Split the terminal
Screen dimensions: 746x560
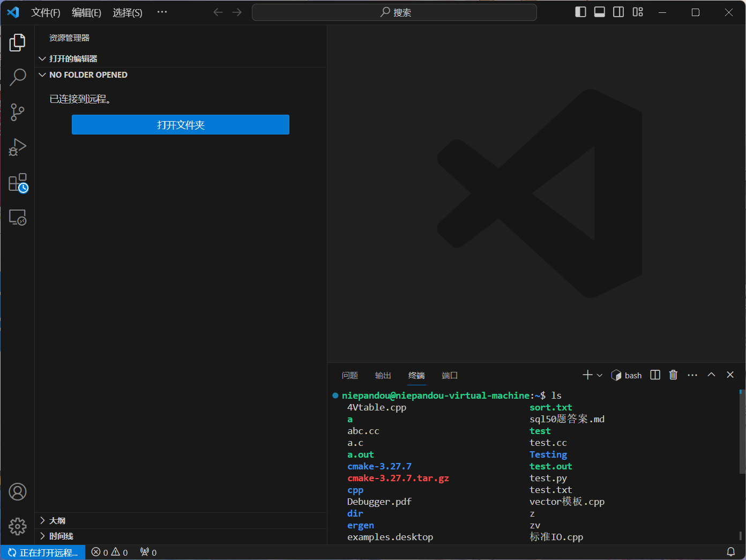(x=655, y=375)
